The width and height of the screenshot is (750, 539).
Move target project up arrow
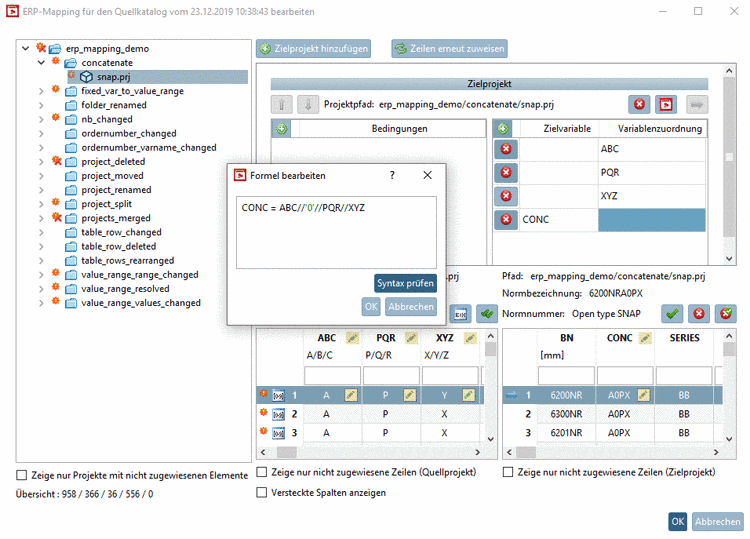(x=282, y=104)
